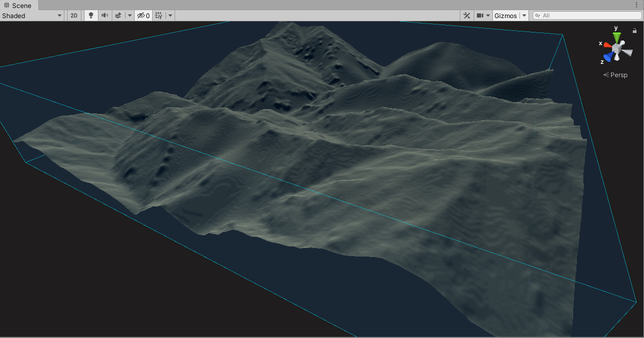Open the component tools wrench icon

(467, 15)
